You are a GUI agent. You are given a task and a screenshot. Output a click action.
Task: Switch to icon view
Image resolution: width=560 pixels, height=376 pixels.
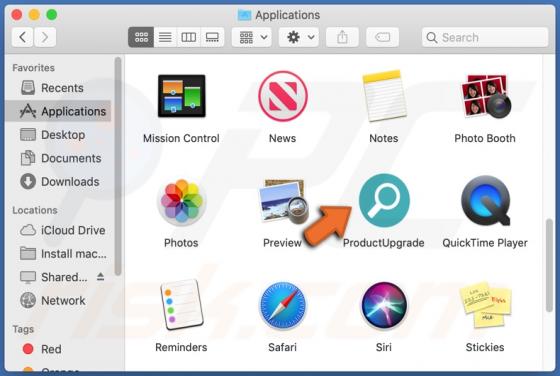pyautogui.click(x=141, y=37)
